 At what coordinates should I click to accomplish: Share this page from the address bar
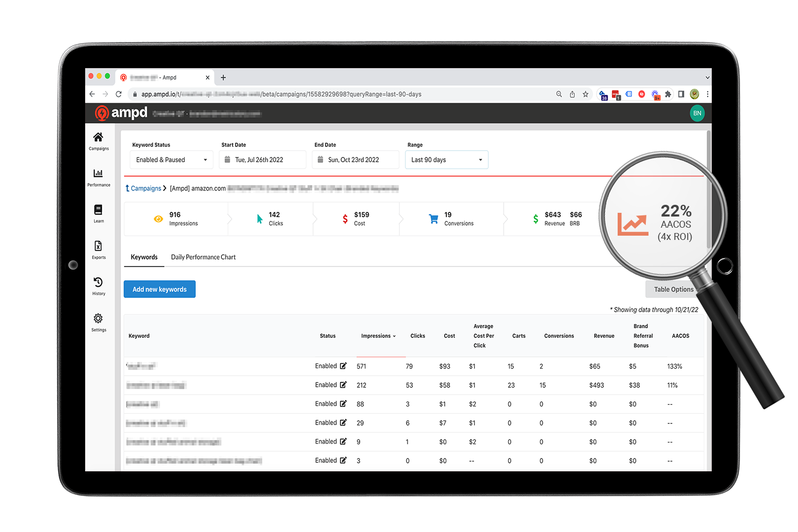tap(572, 94)
